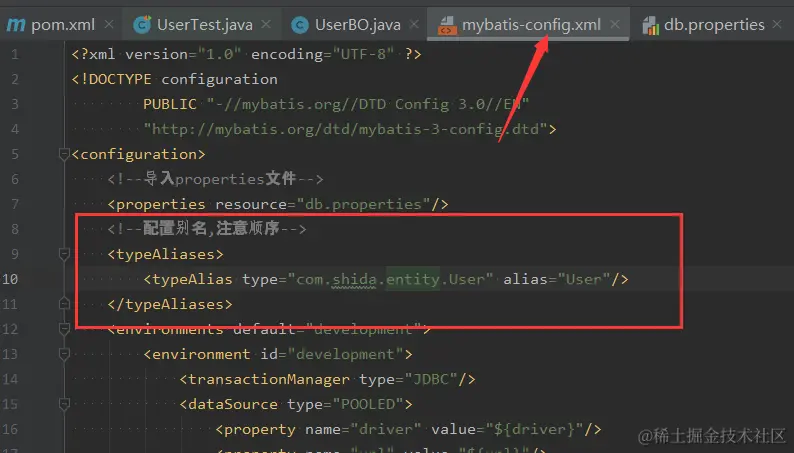Close the db.properties tab
This screenshot has height=453, width=794.
tap(777, 24)
